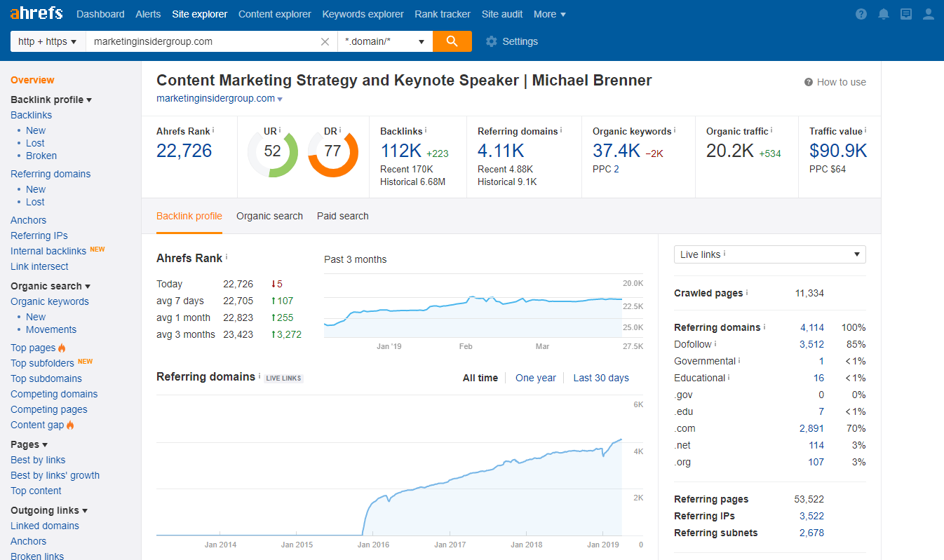Click the orange search magnifier button

(x=452, y=41)
